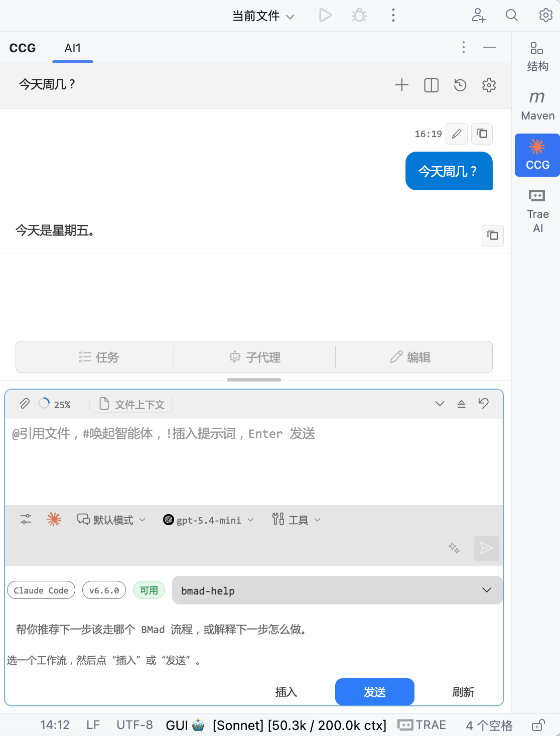The width and height of the screenshot is (560, 736).
Task: Click the magic enhance prompt icon
Action: (454, 548)
